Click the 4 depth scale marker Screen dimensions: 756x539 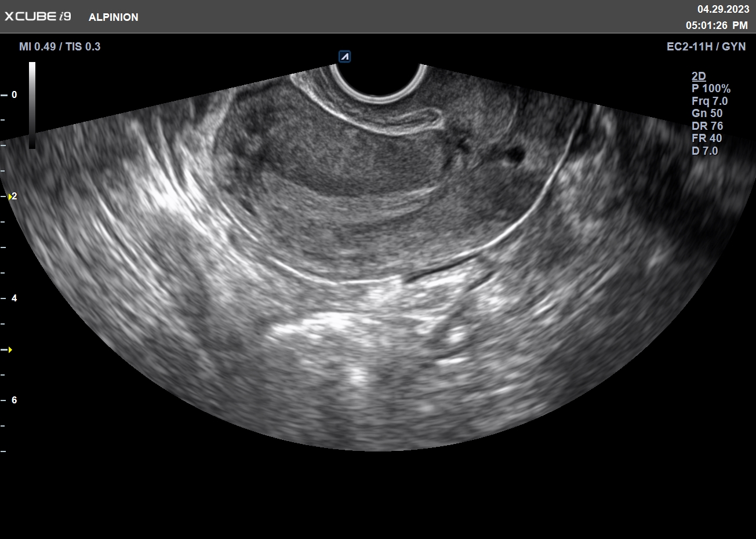(x=14, y=298)
